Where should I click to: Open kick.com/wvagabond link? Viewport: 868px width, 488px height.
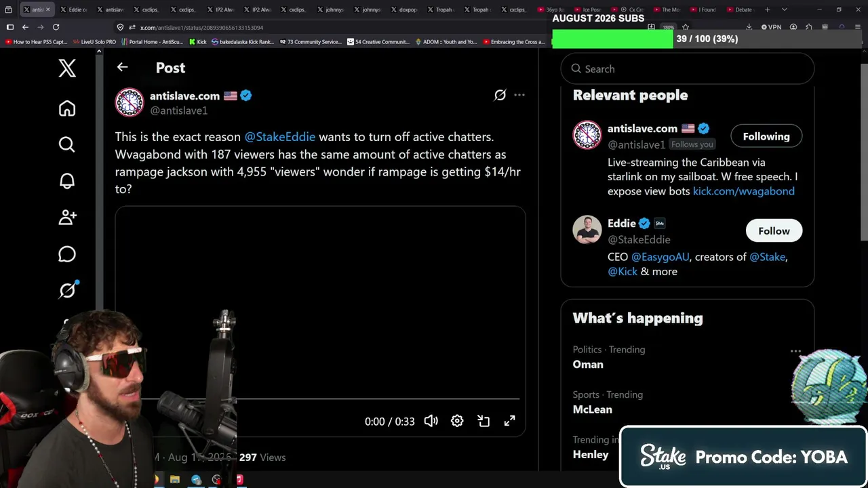click(743, 191)
